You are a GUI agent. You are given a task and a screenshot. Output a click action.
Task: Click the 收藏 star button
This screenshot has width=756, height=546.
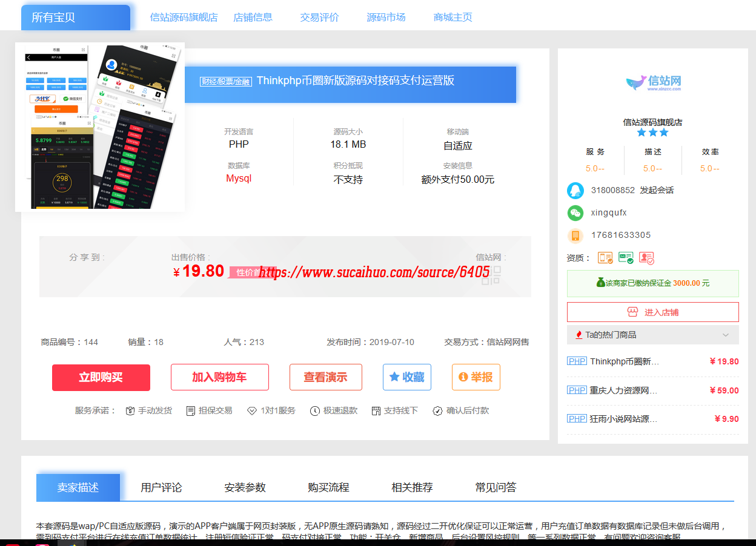click(x=407, y=377)
